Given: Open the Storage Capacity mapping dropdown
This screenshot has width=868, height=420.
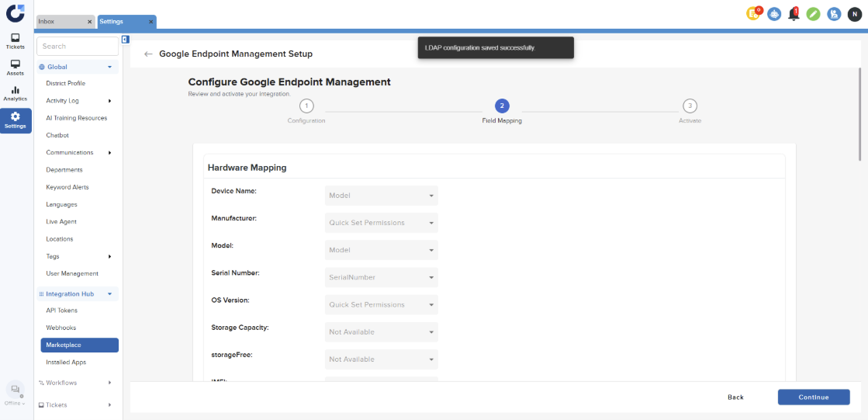Looking at the screenshot, I should (381, 332).
